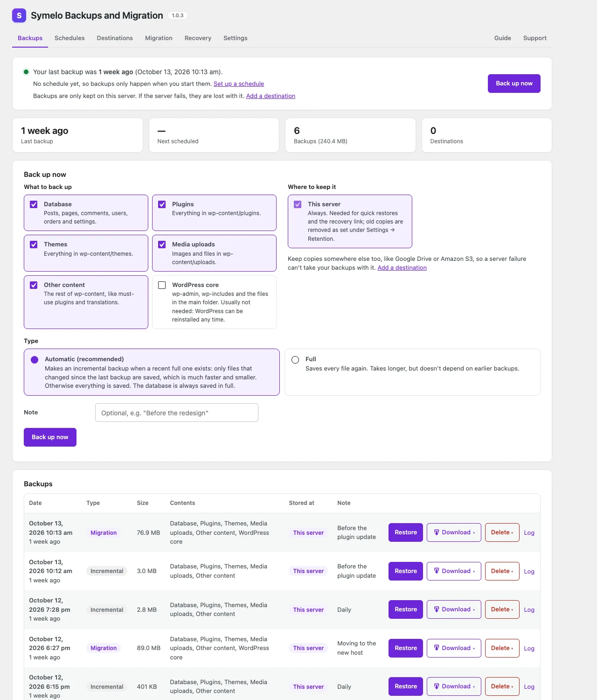Restore the October 12 7:28 pm backup
The image size is (597, 700).
[x=406, y=609]
